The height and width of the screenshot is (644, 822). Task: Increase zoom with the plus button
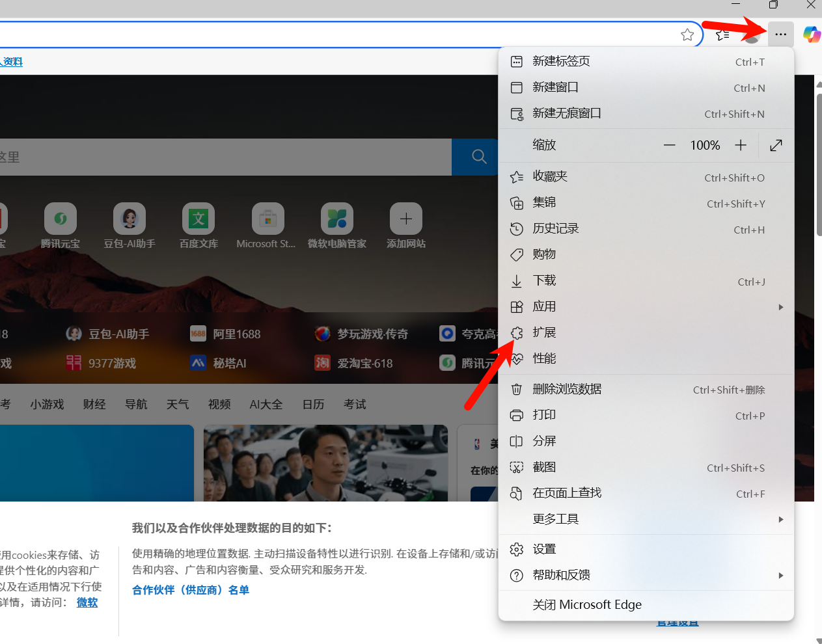pyautogui.click(x=740, y=145)
